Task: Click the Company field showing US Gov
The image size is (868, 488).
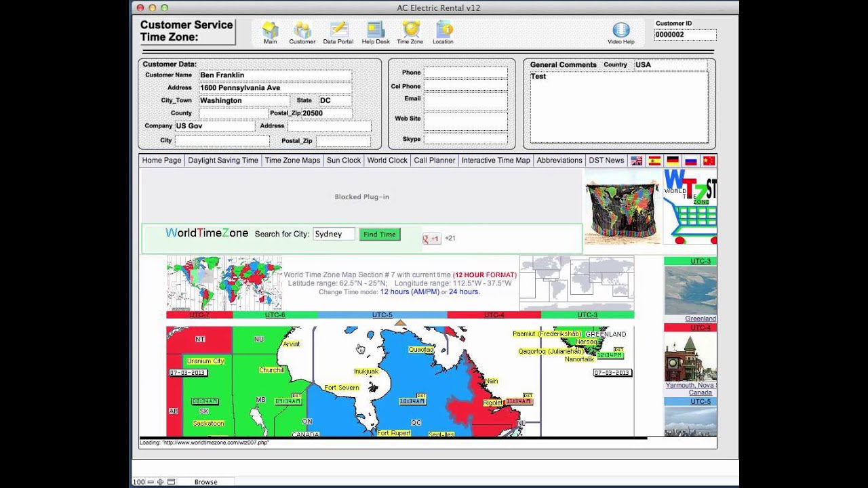Action: [x=215, y=126]
